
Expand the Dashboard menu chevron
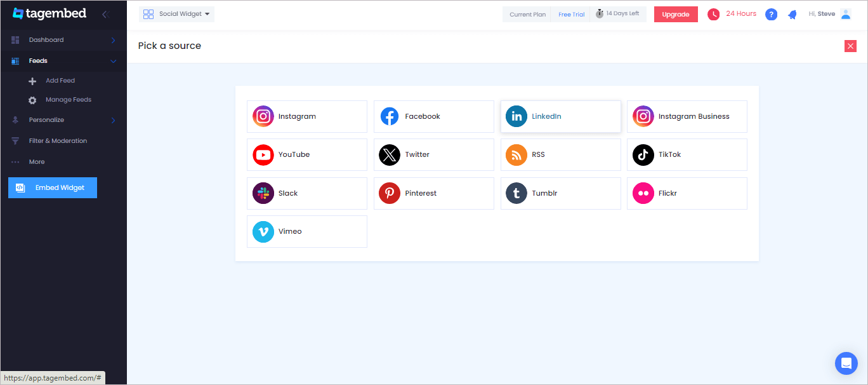[x=114, y=40]
